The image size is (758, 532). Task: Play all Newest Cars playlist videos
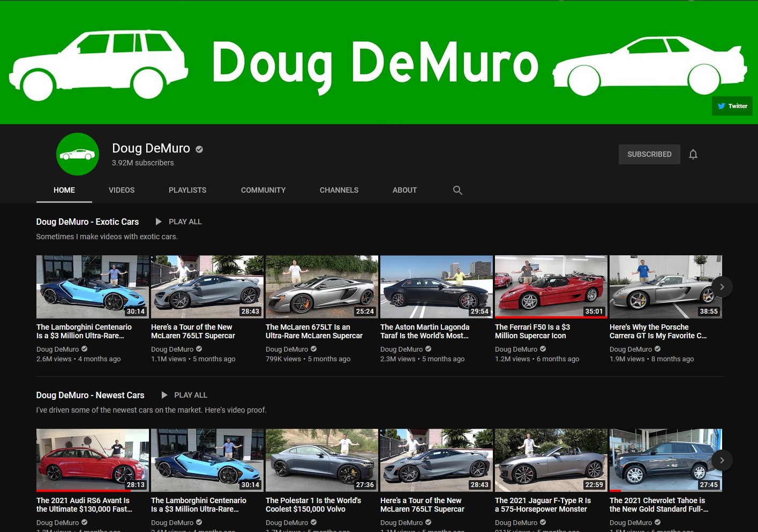point(184,395)
